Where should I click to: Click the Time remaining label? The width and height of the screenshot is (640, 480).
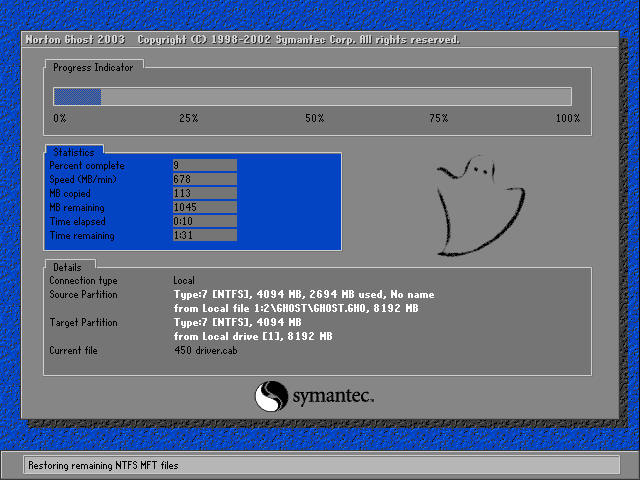click(82, 236)
